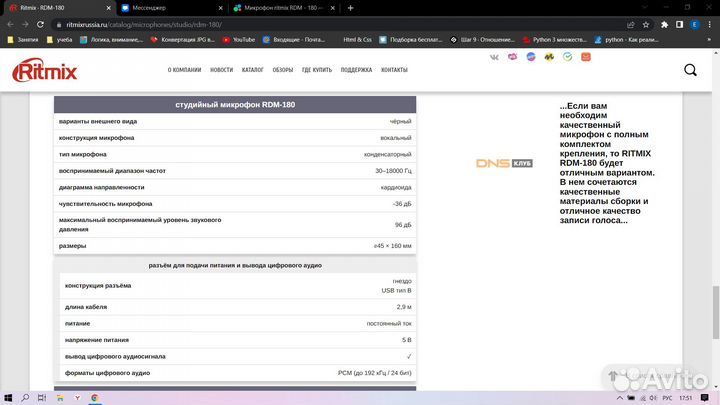Open Chrome three-dot menu
The width and height of the screenshot is (720, 405).
pos(710,23)
